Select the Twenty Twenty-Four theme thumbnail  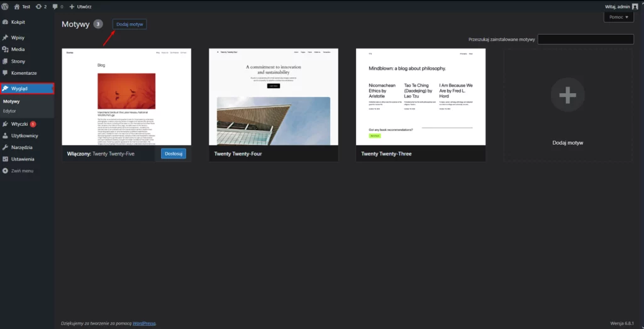[274, 97]
